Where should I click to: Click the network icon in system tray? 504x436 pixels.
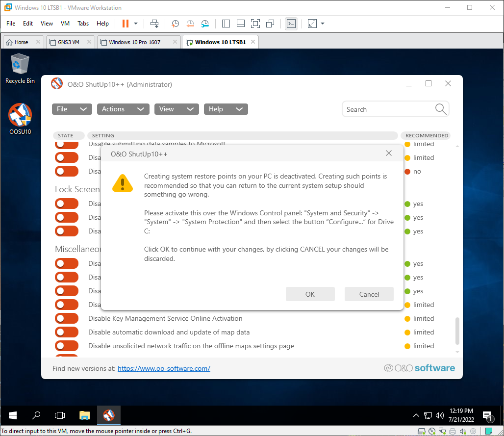click(428, 415)
